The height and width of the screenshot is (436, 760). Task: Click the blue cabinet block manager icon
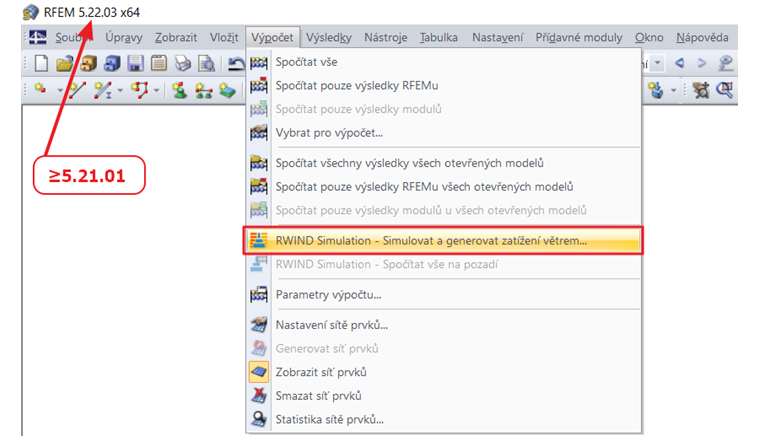coord(111,63)
